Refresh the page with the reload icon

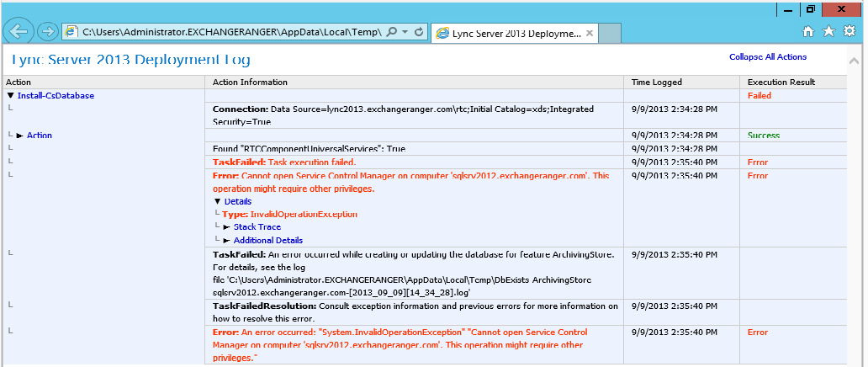419,32
